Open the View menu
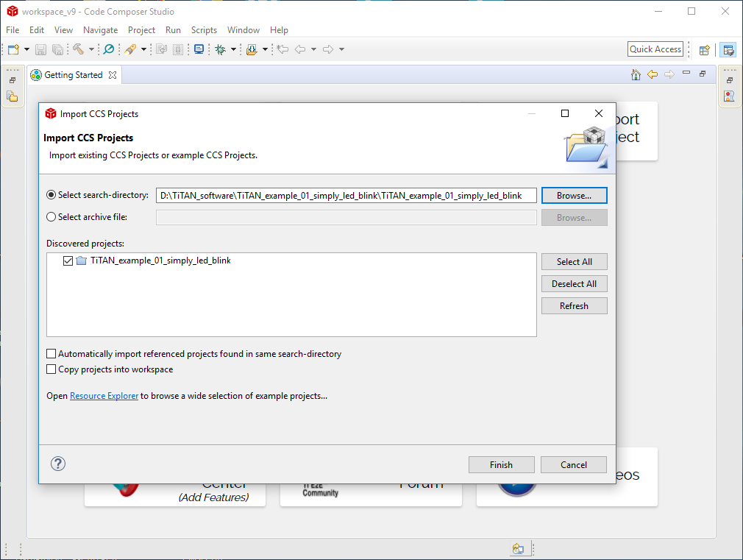The image size is (743, 560). pos(63,30)
